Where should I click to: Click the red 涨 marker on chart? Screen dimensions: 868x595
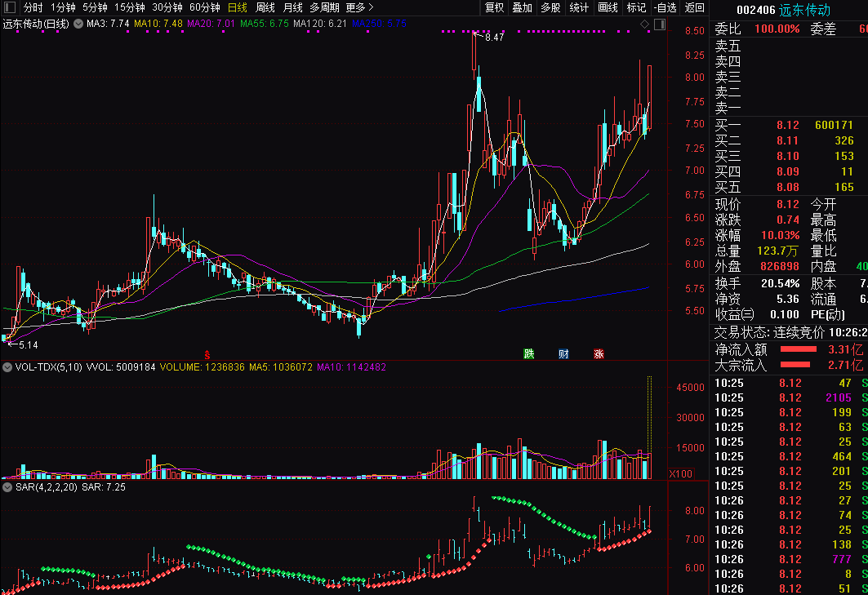click(x=599, y=354)
